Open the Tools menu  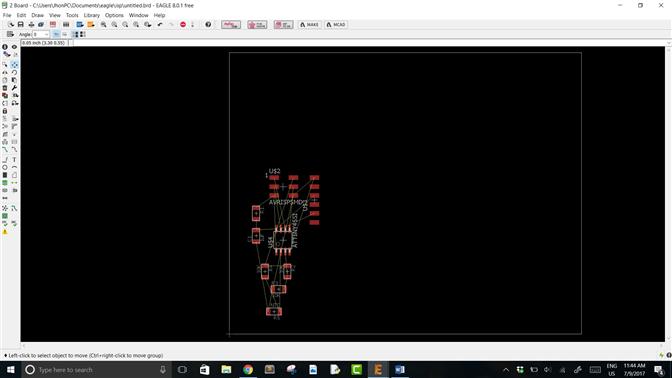(x=72, y=15)
